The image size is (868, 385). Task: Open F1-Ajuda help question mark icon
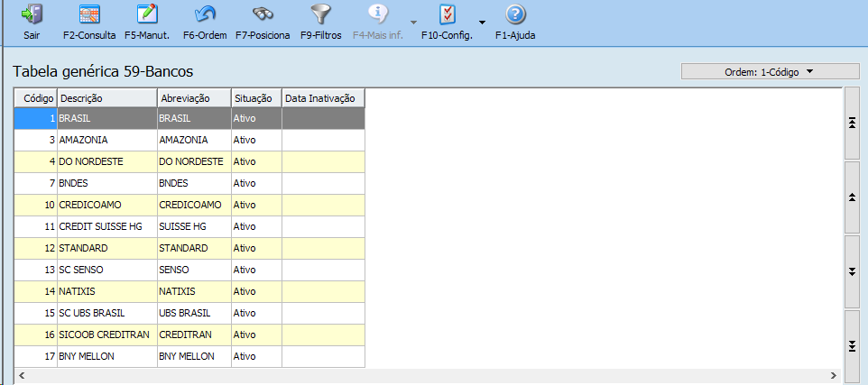tap(515, 15)
